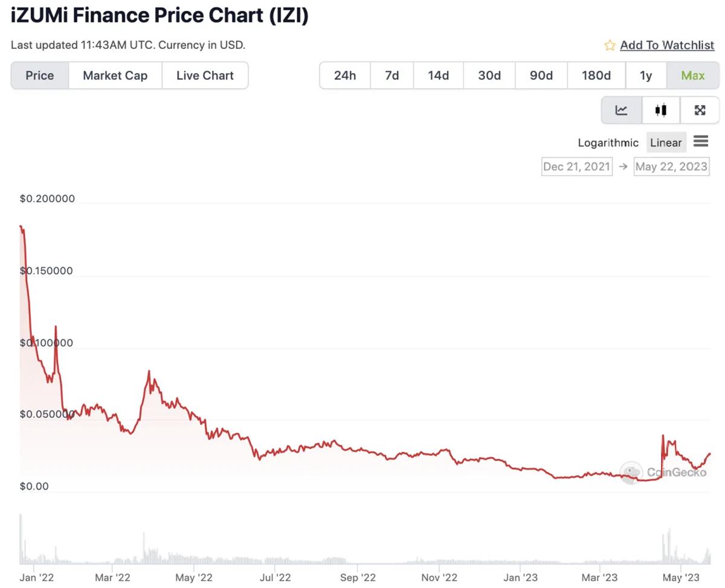Click the CoinGecko logo watermark
The width and height of the screenshot is (725, 588).
pos(663,472)
